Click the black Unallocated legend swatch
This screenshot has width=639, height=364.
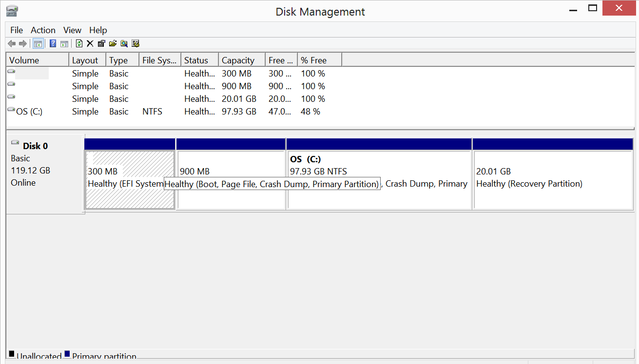point(12,354)
